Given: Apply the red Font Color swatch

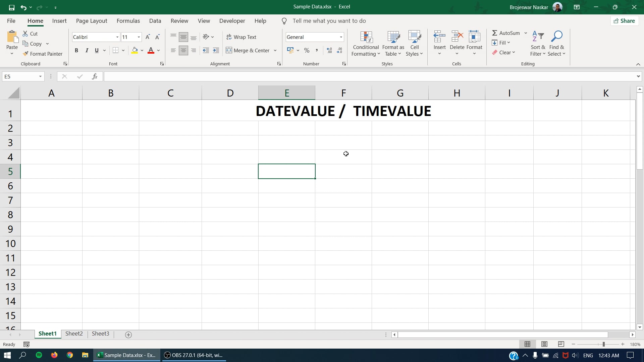Looking at the screenshot, I should 151,50.
